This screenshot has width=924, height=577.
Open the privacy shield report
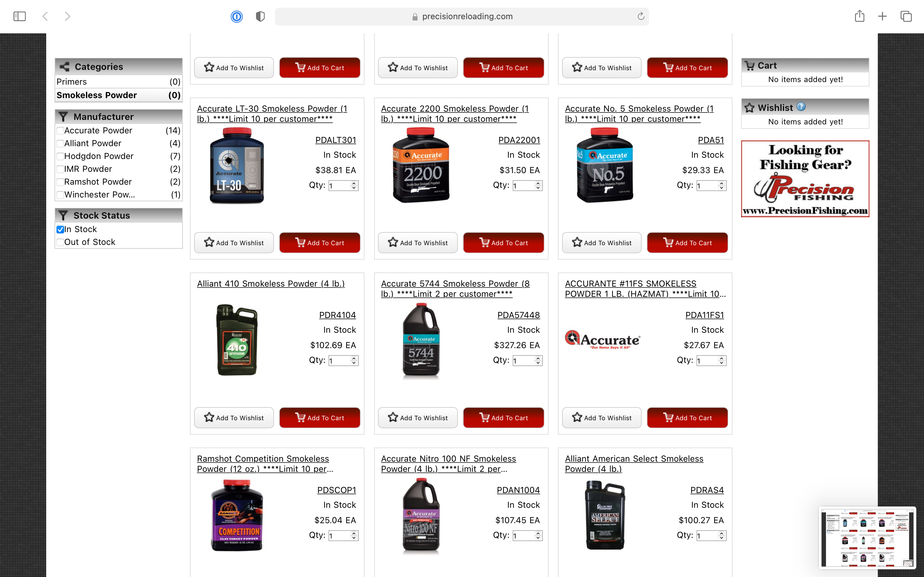pyautogui.click(x=261, y=16)
